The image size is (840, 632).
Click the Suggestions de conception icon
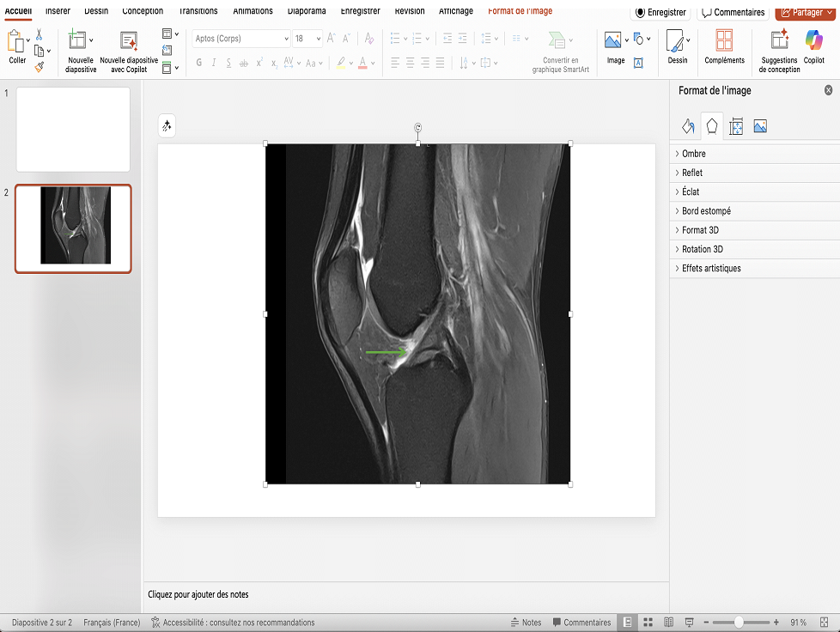(779, 41)
